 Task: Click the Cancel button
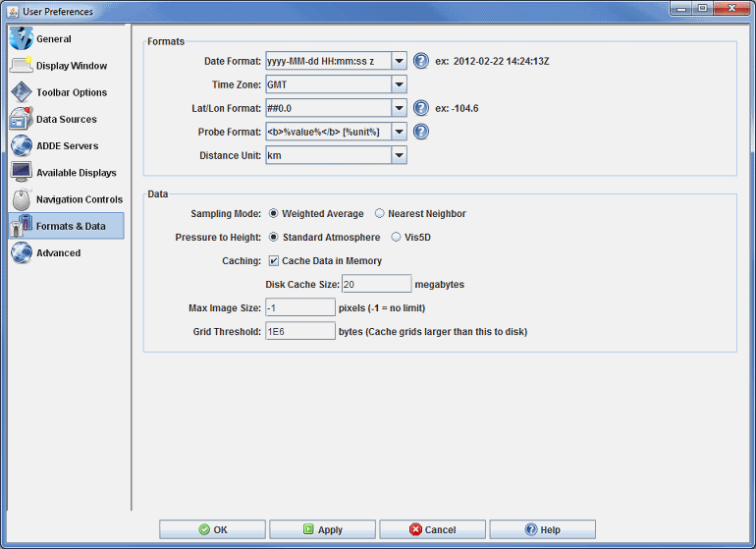pyautogui.click(x=432, y=529)
